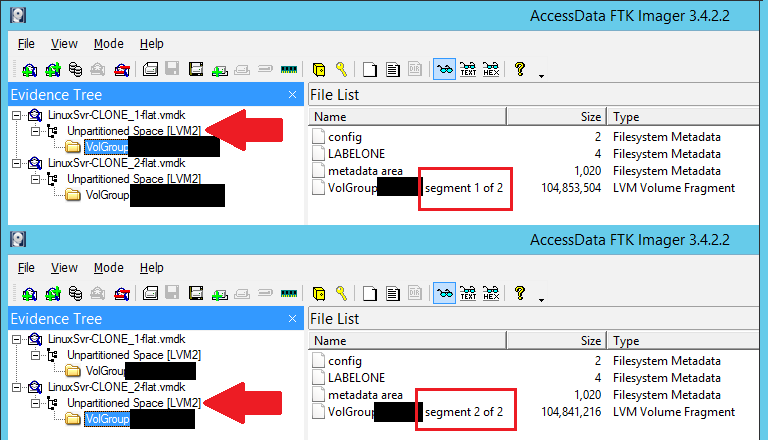The width and height of the screenshot is (768, 440).
Task: Collapse LinuxSvr-CLONE_2-flat.vmdk node in segment 2 window
Action: point(17,388)
